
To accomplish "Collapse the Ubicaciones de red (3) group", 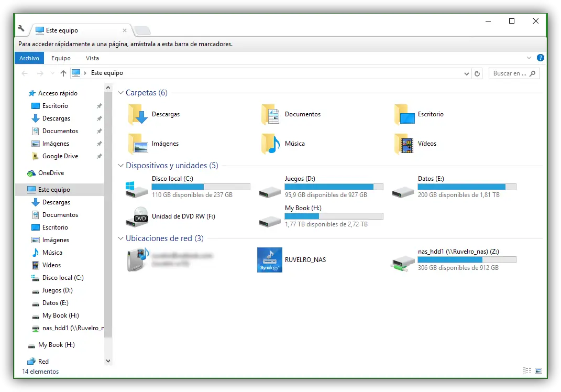I will pos(120,238).
